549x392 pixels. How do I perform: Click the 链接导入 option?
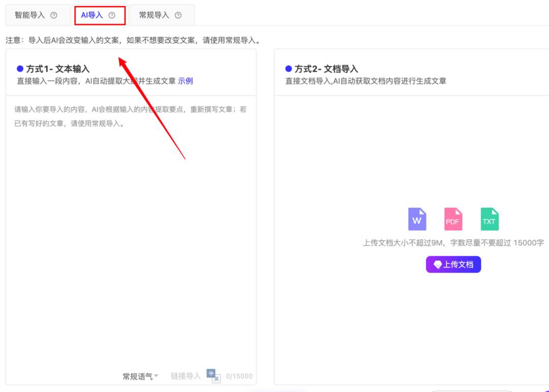[x=185, y=376]
